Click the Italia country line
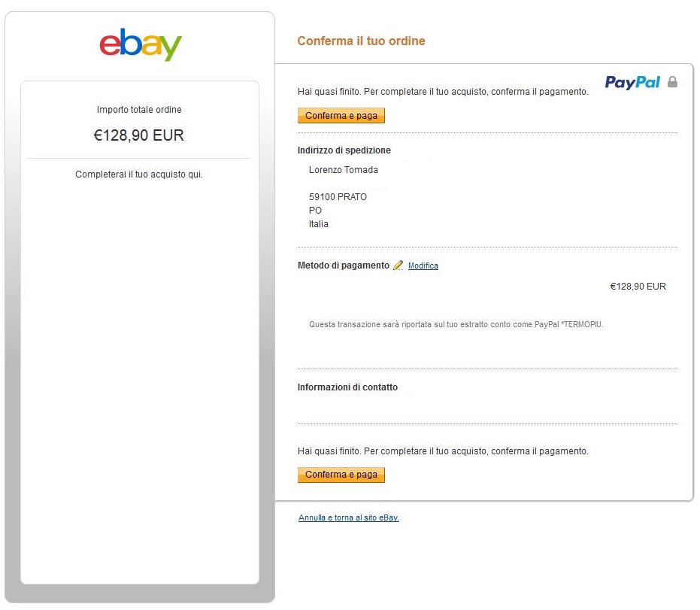Image resolution: width=700 pixels, height=610 pixels. (319, 224)
